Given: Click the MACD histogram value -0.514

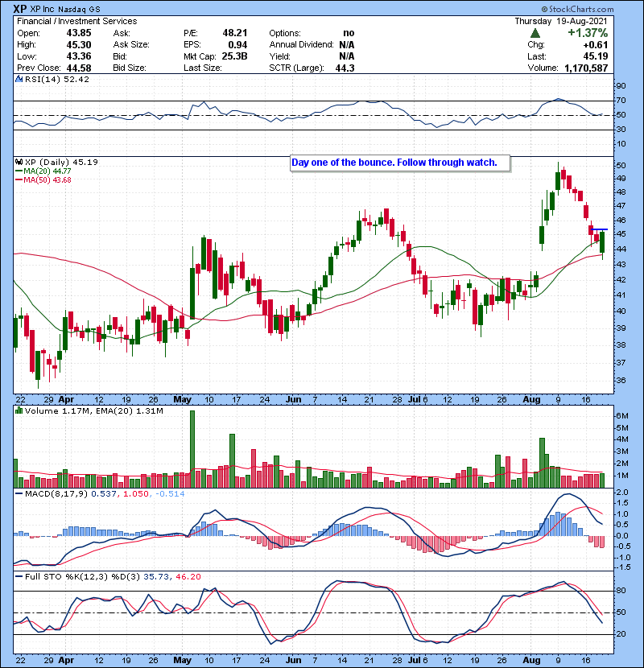Looking at the screenshot, I should 170,494.
